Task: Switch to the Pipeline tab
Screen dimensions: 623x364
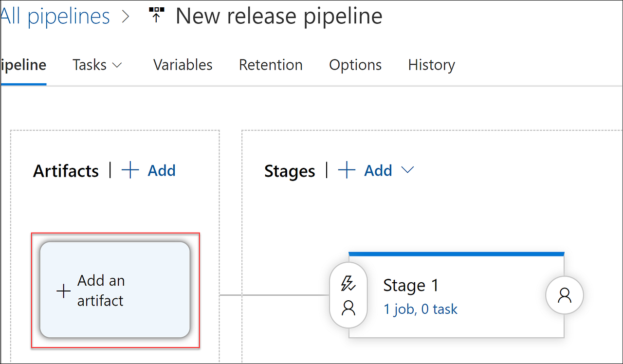Action: coord(23,65)
